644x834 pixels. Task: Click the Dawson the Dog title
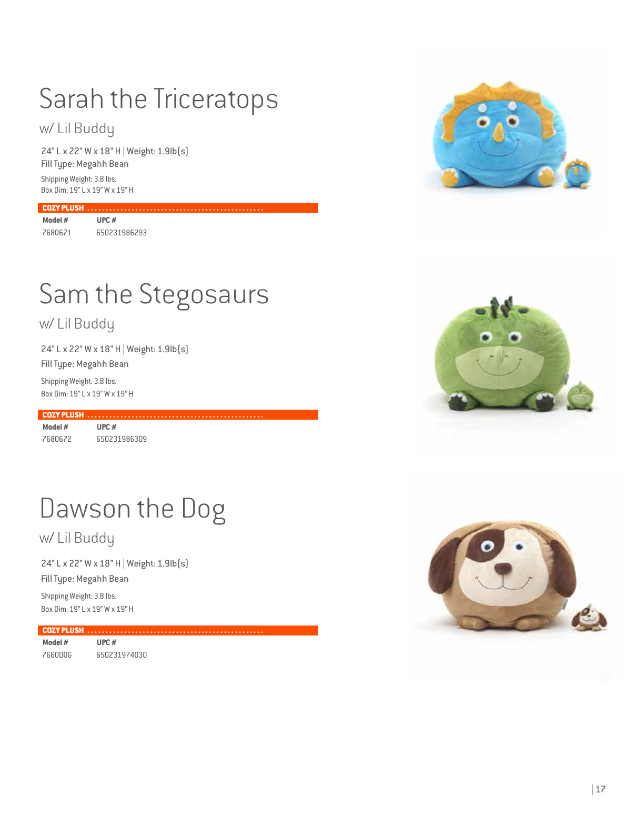point(133,509)
